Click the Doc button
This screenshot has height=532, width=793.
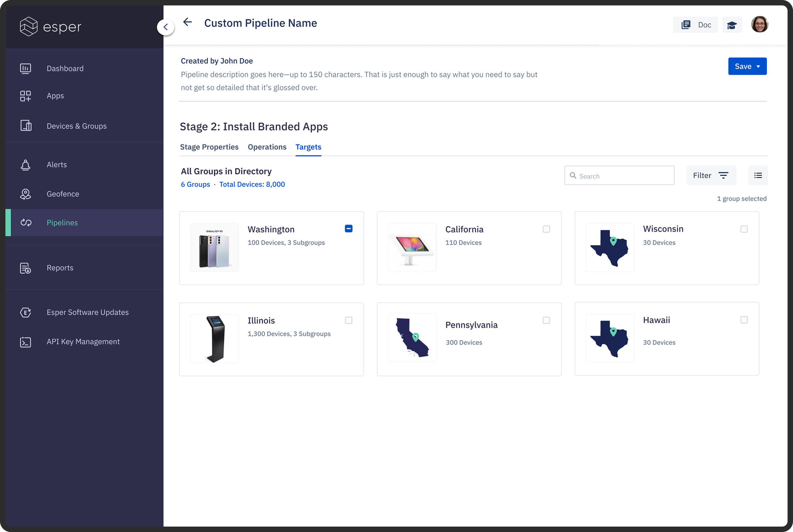point(695,25)
